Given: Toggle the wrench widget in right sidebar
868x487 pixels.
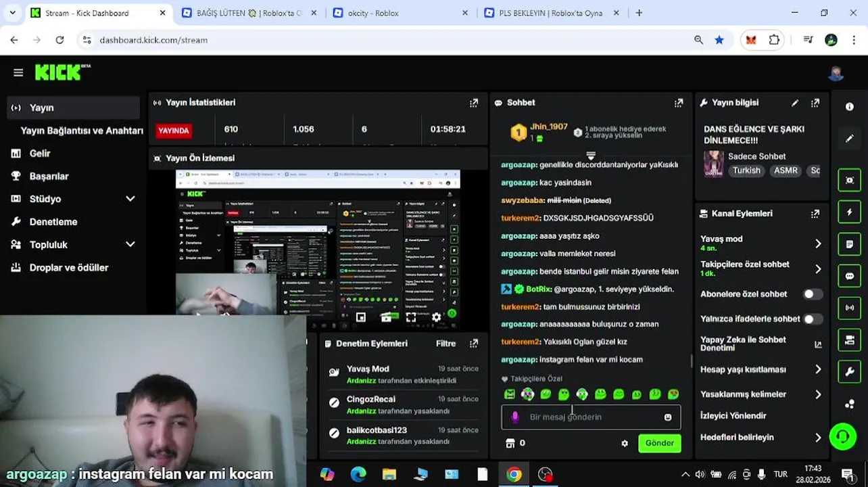Looking at the screenshot, I should (x=850, y=371).
